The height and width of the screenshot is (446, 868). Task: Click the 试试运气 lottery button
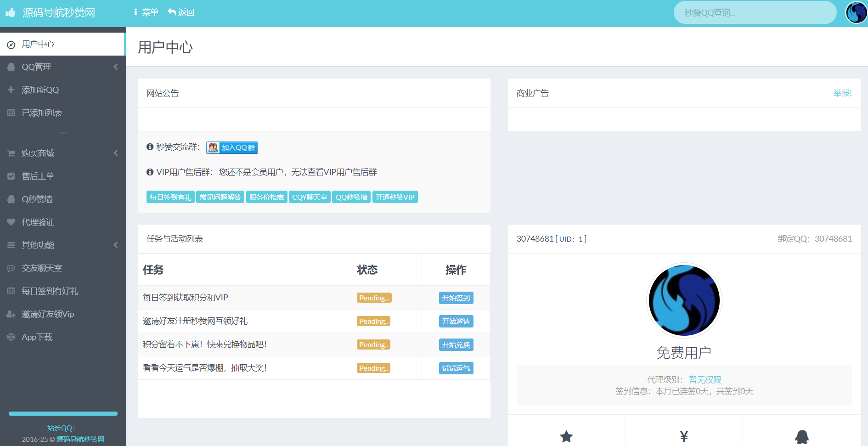pyautogui.click(x=456, y=368)
